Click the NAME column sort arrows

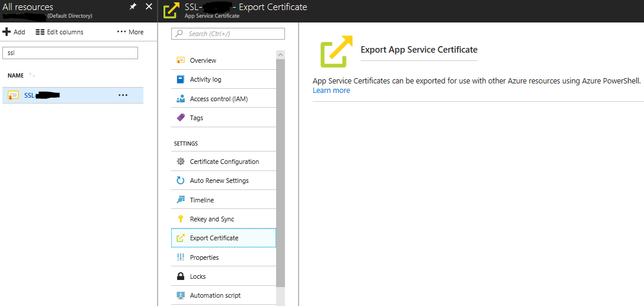[32, 75]
